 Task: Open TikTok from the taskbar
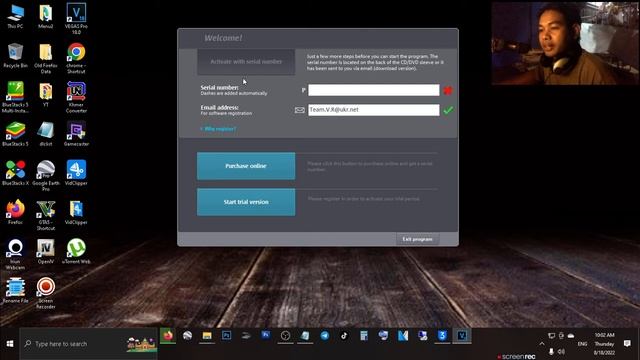344,336
